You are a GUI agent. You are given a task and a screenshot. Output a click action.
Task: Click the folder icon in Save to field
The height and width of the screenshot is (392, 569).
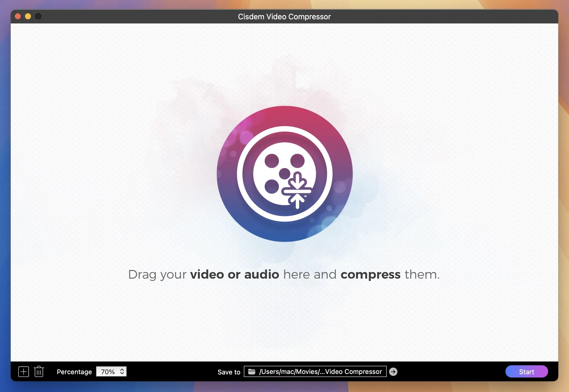[x=251, y=372]
